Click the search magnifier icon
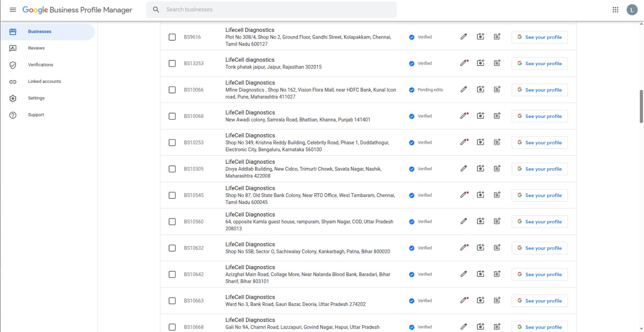This screenshot has height=332, width=644. 156,10
